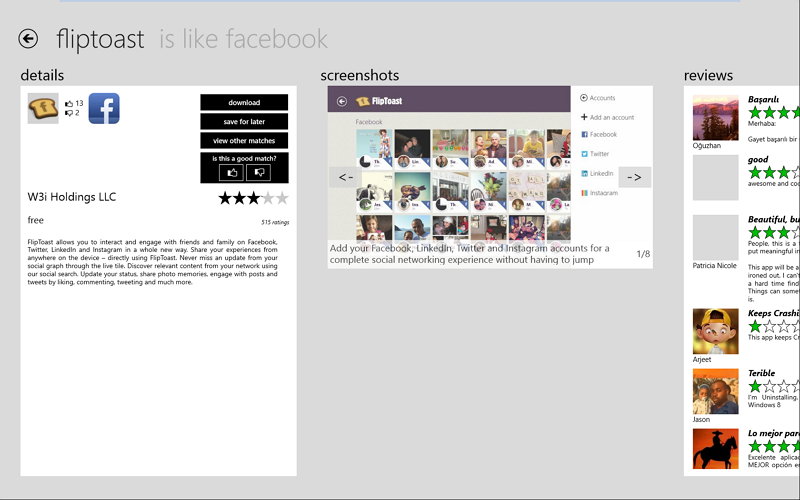Vote thumbs down for good match

pos(258,172)
